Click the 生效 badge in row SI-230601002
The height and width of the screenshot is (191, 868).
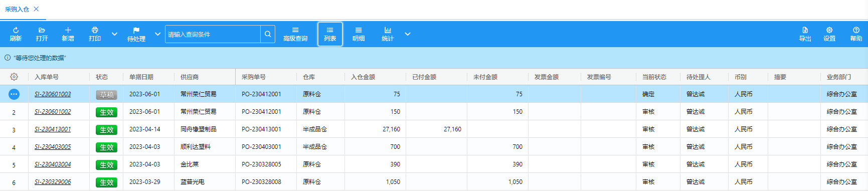coord(106,112)
